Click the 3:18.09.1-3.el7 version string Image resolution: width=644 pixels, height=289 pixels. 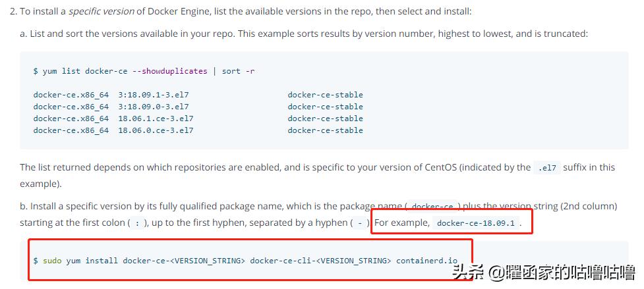point(154,95)
